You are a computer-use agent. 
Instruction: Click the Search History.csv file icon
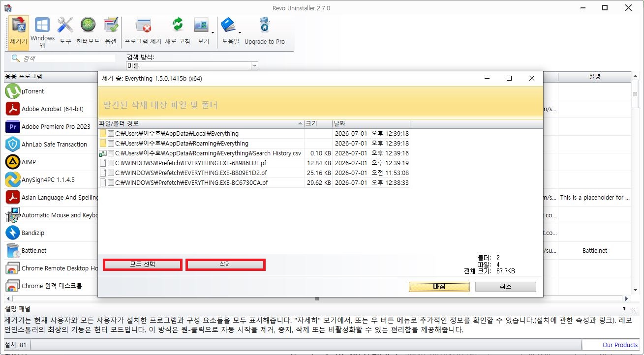[x=103, y=153]
